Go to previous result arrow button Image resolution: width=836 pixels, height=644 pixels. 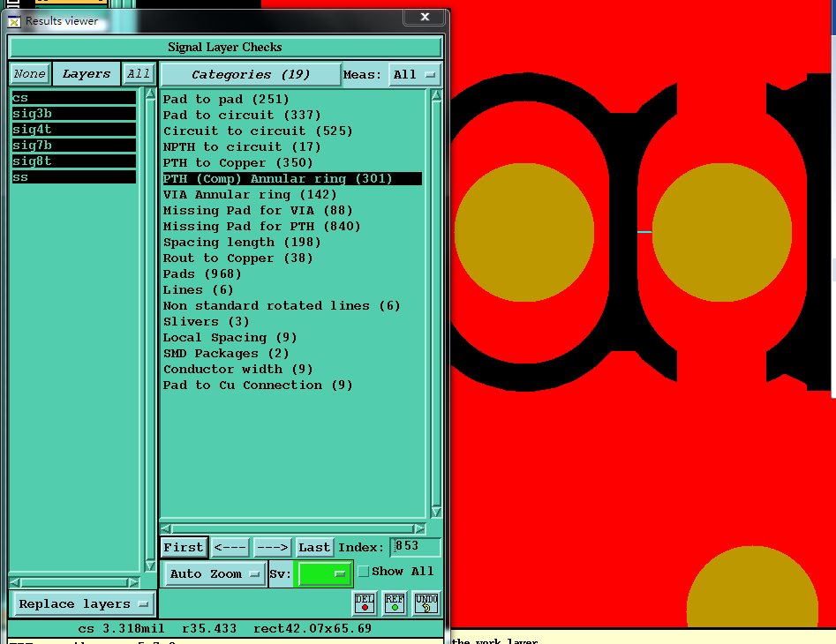(230, 547)
